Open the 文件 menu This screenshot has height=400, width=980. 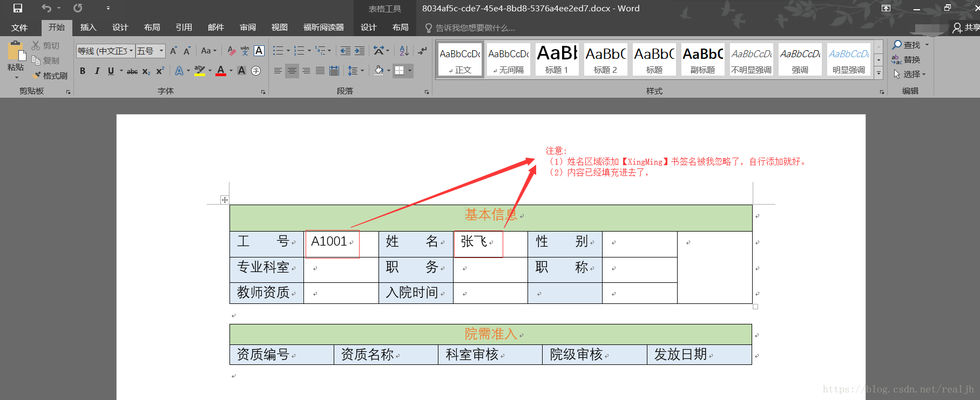(x=19, y=28)
